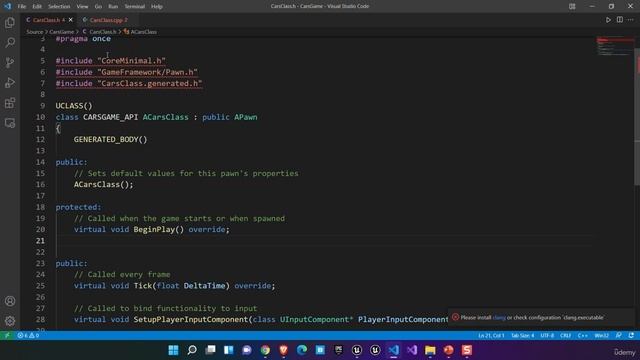
Task: Click the editor vertical scrollbar
Action: tap(637, 116)
